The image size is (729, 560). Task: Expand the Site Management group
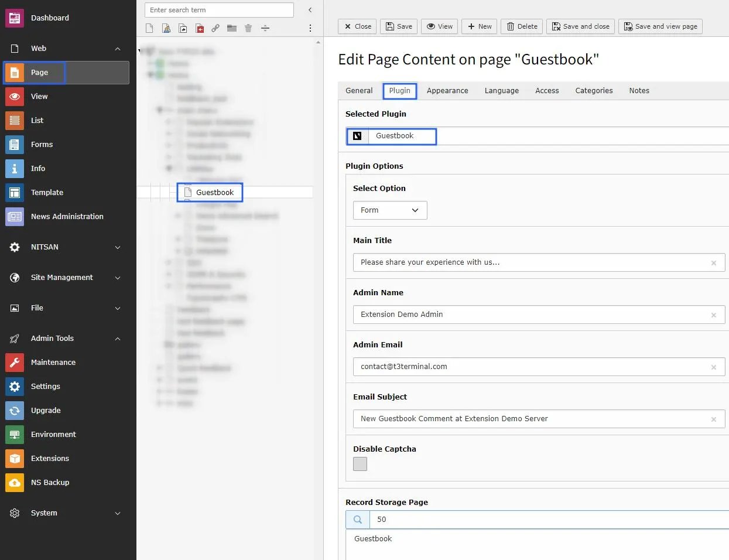click(x=118, y=278)
